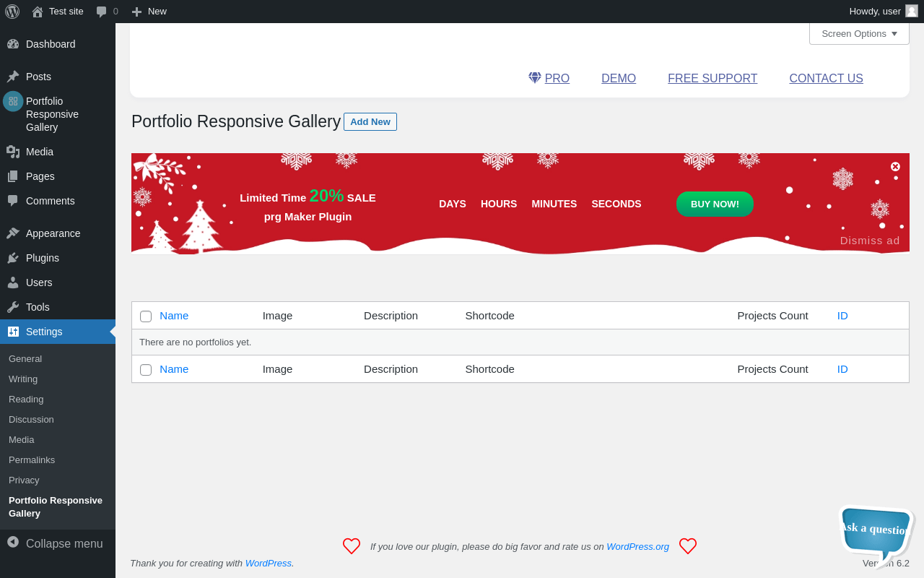924x578 pixels.
Task: Click the New plus icon in admin bar
Action: [136, 12]
